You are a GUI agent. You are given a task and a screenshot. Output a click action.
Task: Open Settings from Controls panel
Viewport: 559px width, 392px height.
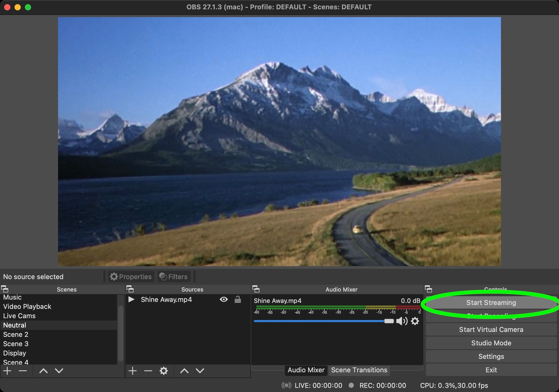(491, 357)
